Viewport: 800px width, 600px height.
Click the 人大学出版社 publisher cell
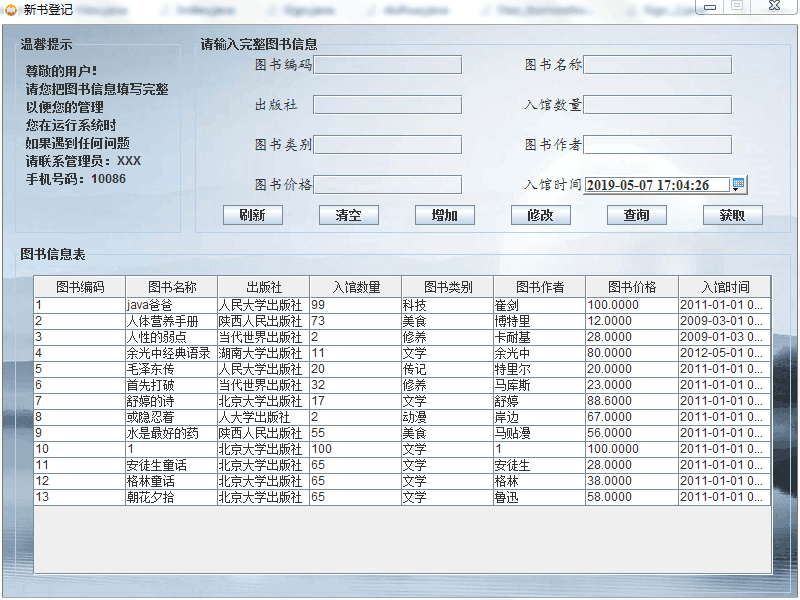coord(263,417)
